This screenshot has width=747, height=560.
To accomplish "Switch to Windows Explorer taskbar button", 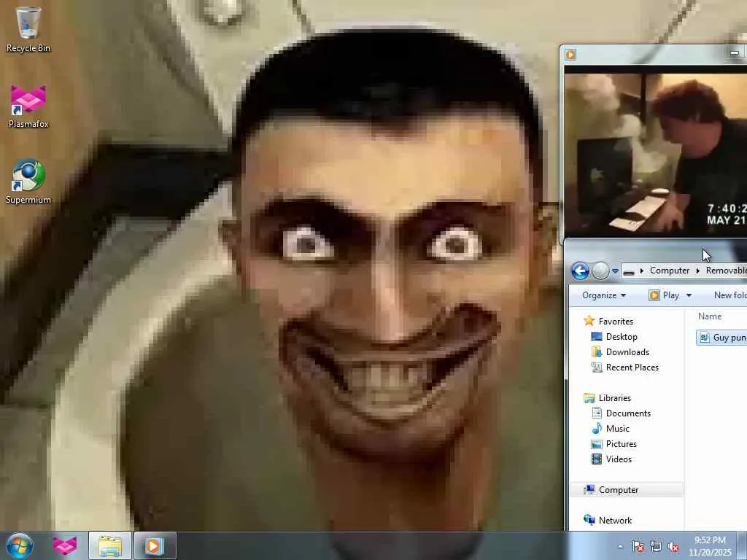I will point(110,545).
